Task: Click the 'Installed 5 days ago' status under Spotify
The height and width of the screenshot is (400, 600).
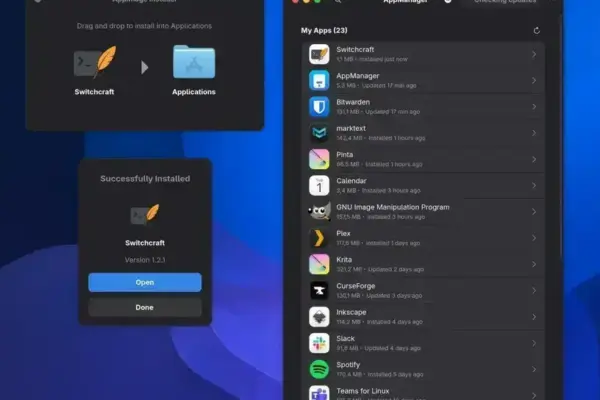Action: point(395,374)
